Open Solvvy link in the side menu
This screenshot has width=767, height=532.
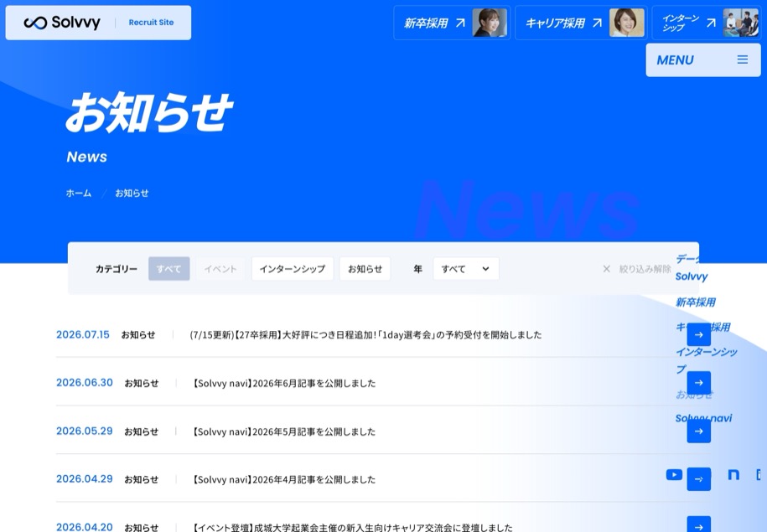[x=692, y=276]
